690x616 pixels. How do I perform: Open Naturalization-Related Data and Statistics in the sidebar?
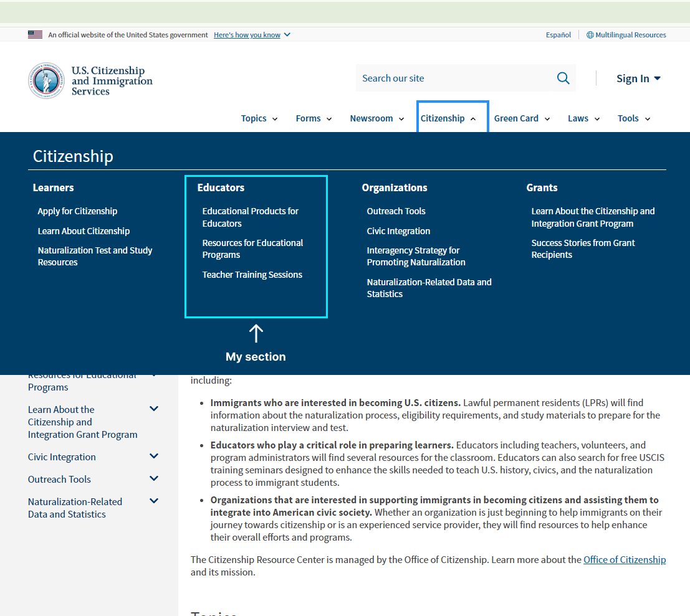(75, 508)
